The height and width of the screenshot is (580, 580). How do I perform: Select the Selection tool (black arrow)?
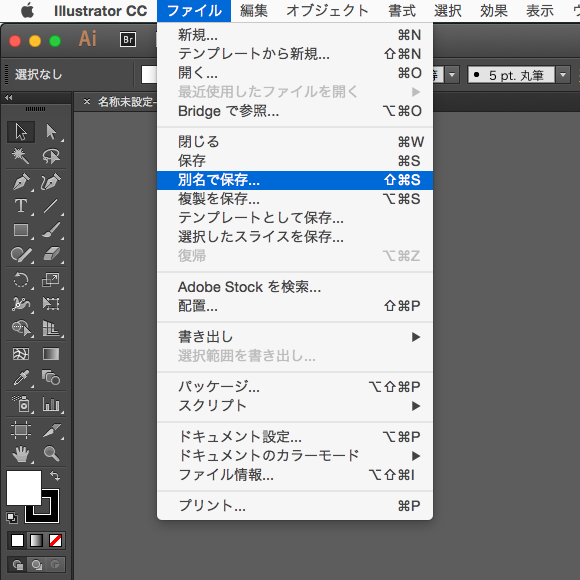click(x=21, y=132)
